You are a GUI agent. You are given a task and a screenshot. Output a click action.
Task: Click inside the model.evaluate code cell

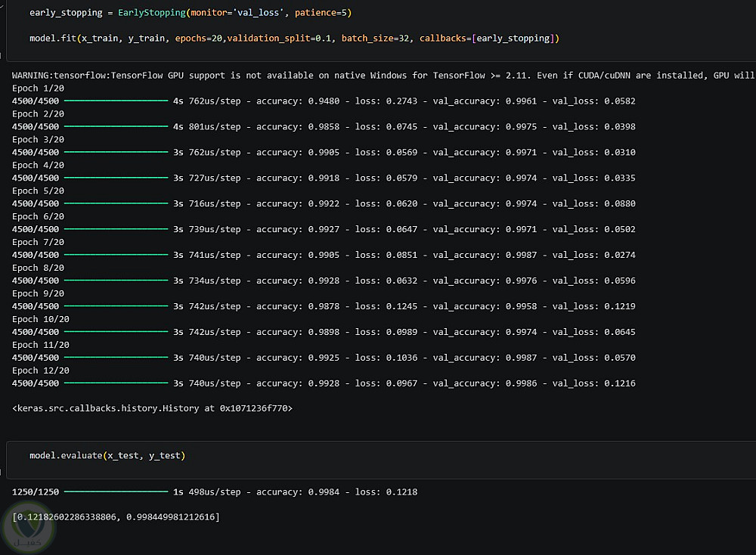(x=381, y=459)
